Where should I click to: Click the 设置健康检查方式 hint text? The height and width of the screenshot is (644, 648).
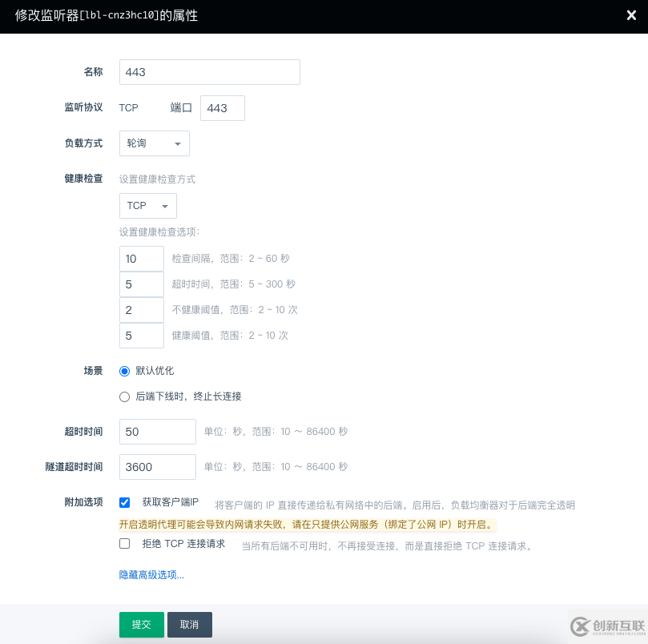click(x=157, y=179)
